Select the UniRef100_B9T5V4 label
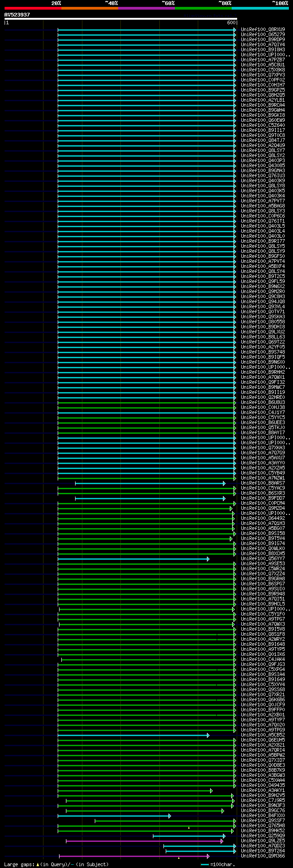The height and width of the screenshot is (868, 293). (263, 538)
